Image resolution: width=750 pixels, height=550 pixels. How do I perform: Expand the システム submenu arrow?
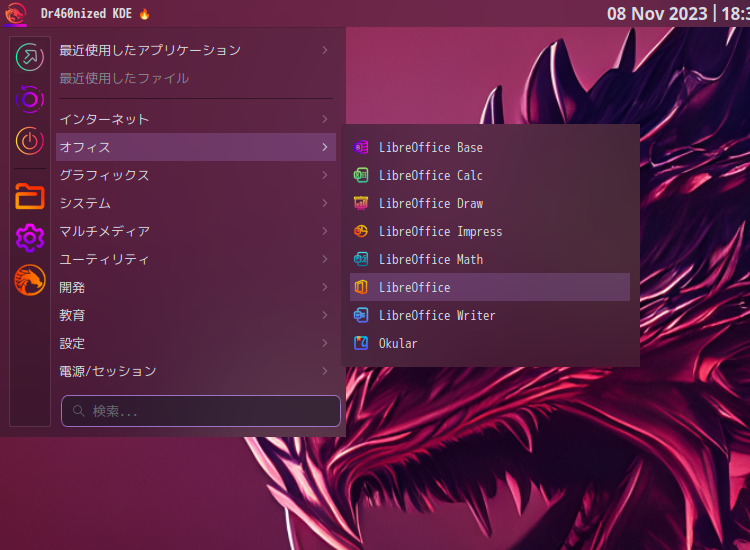click(325, 203)
